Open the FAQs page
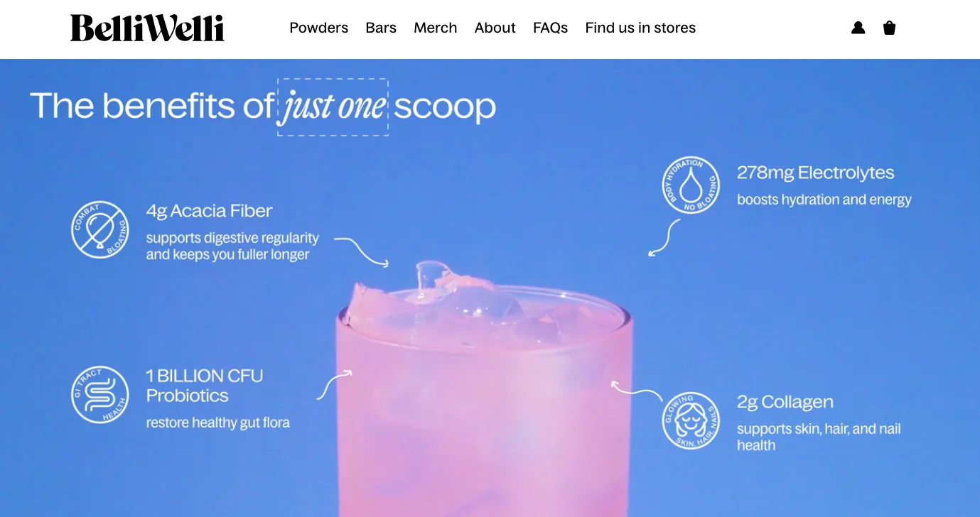The height and width of the screenshot is (517, 980). tap(551, 28)
